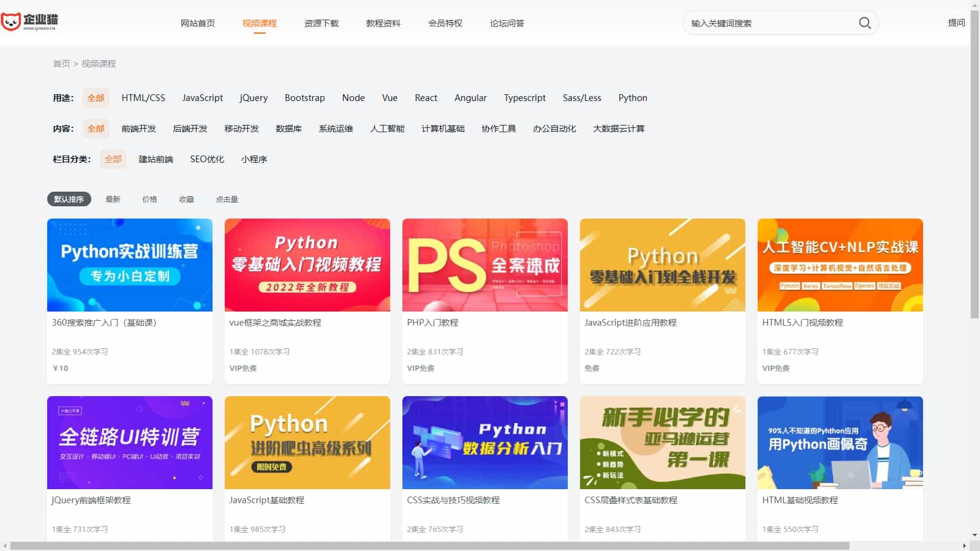The image size is (980, 551).
Task: Click the horizontal scrollbar right arrow
Action: point(965,545)
